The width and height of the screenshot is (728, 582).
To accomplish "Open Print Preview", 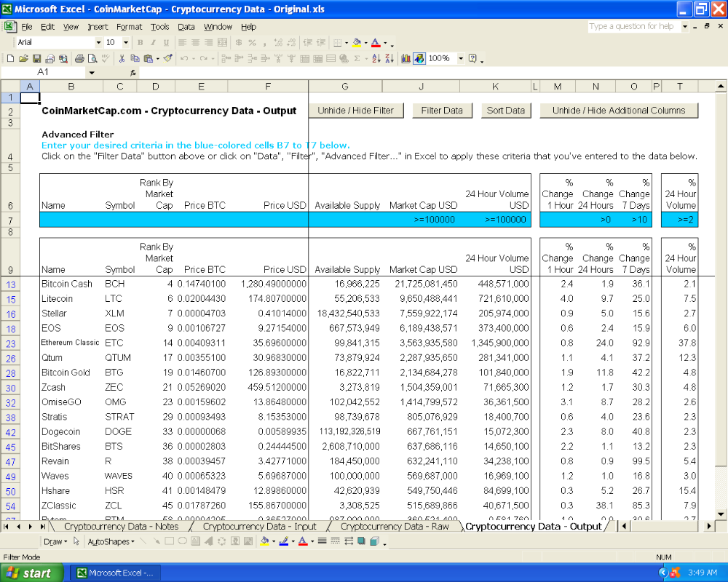I will [x=92, y=58].
